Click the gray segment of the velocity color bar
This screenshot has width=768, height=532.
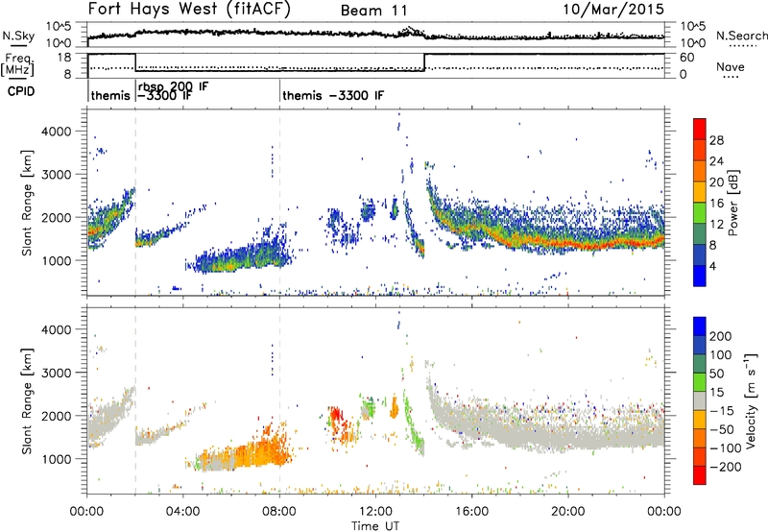700,400
